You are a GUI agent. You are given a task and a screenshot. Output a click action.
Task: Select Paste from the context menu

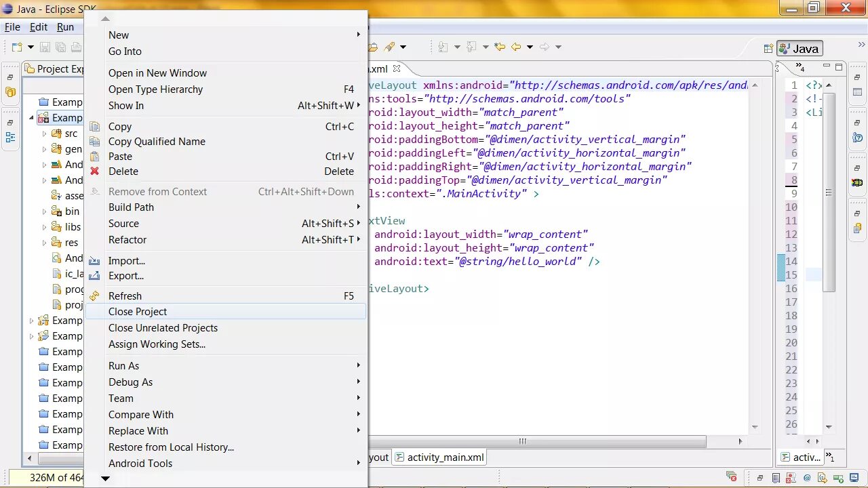pos(225,157)
